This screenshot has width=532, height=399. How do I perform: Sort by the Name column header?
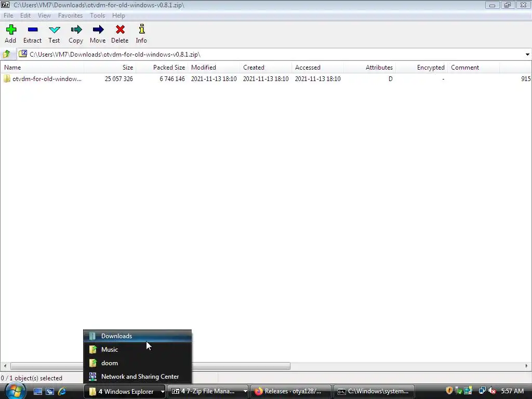tap(42, 68)
